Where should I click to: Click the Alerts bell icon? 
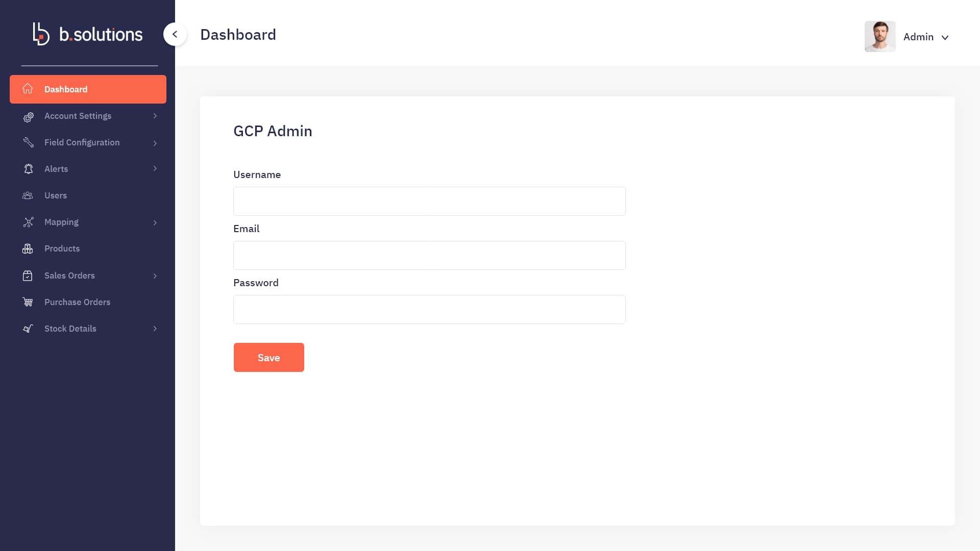(x=28, y=169)
